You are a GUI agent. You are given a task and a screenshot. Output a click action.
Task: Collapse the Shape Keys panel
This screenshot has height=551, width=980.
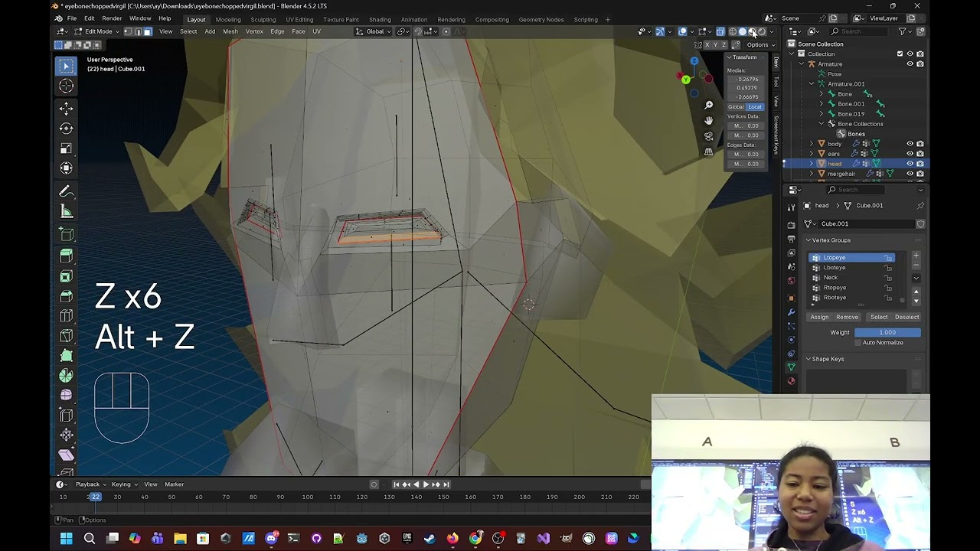pyautogui.click(x=808, y=359)
